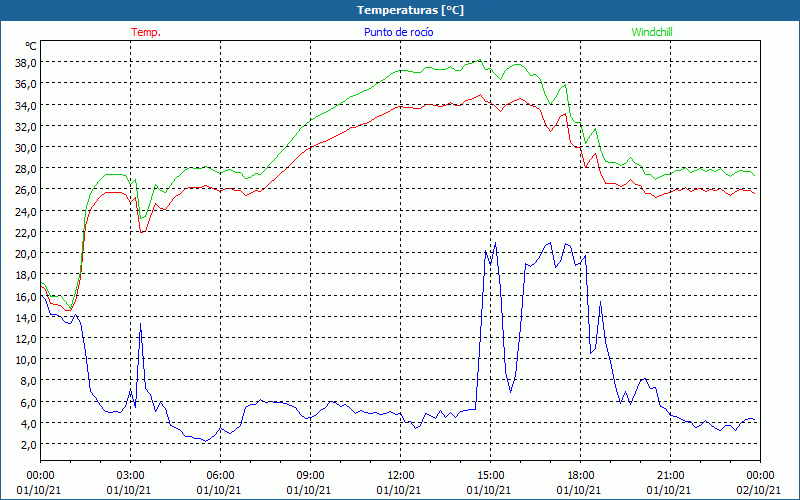Select the red 'Temp.' legend label
Viewport: 800px width, 500px height.
click(146, 32)
